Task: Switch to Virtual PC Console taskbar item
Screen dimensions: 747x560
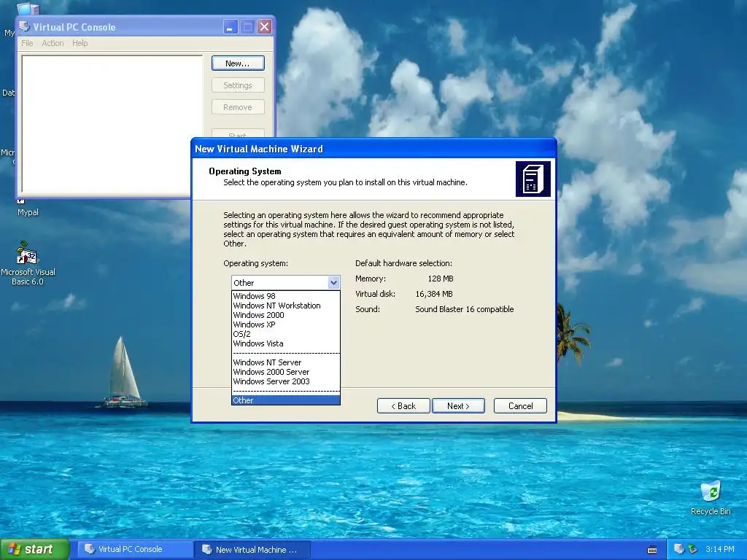Action: click(x=135, y=550)
